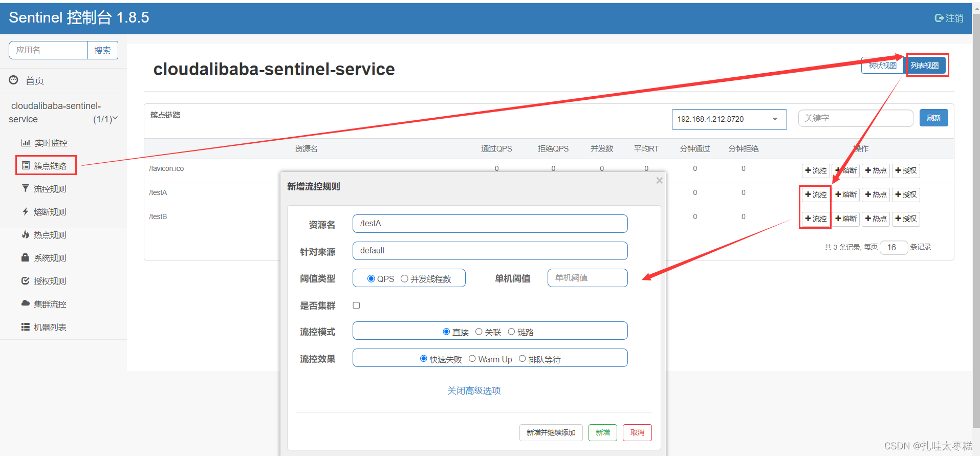Edit the records-per-page field showing 16
The image size is (980, 456).
[x=894, y=247]
